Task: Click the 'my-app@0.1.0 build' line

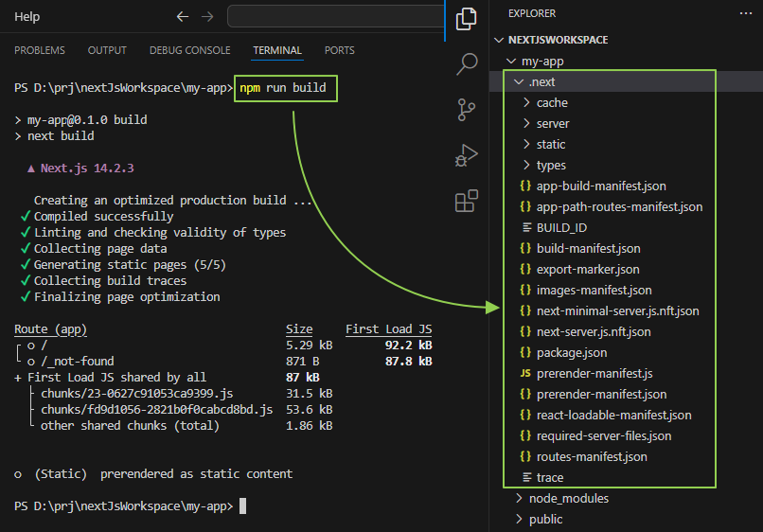Action: point(87,119)
